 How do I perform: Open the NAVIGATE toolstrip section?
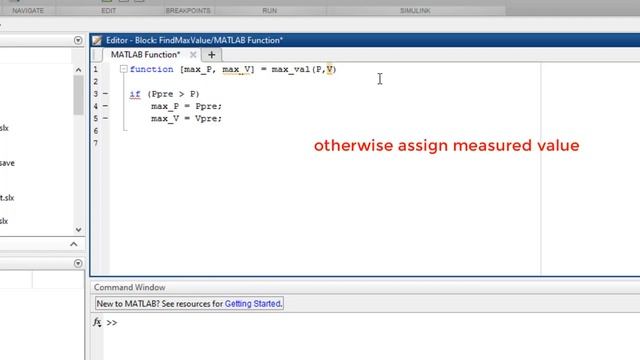[28, 11]
